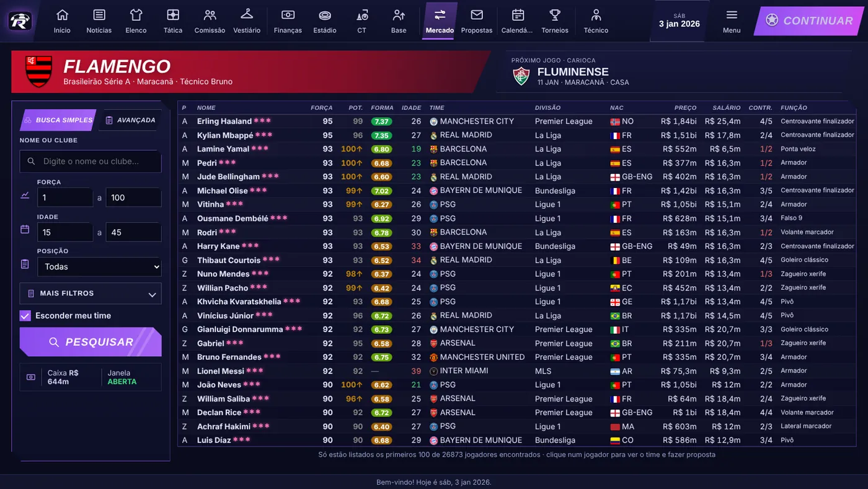
Task: Click the Nome ou Clube search field
Action: click(91, 161)
